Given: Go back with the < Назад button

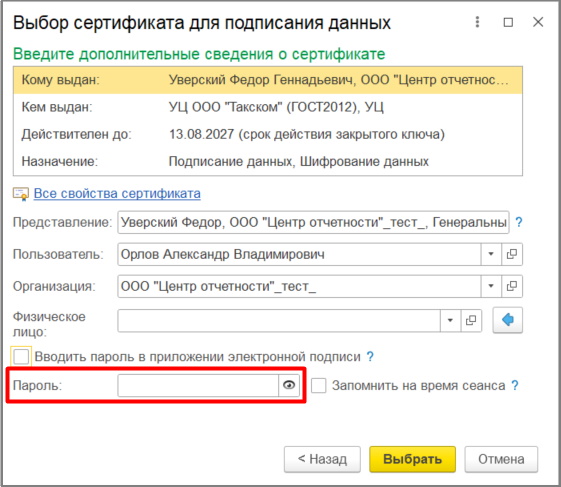Looking at the screenshot, I should click(x=322, y=459).
